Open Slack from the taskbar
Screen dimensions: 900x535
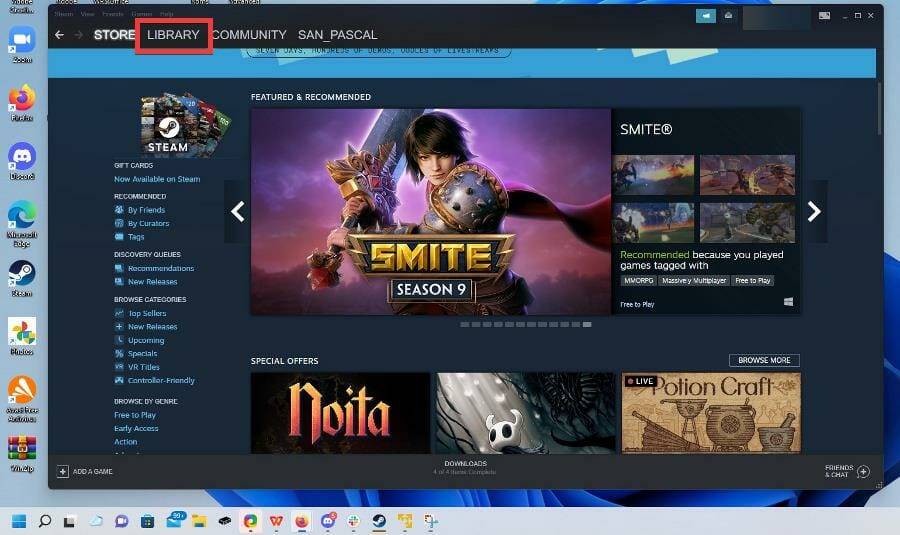coord(353,521)
